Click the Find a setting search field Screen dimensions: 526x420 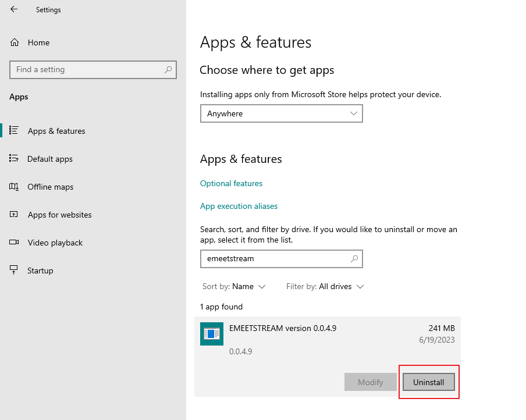tap(87, 69)
